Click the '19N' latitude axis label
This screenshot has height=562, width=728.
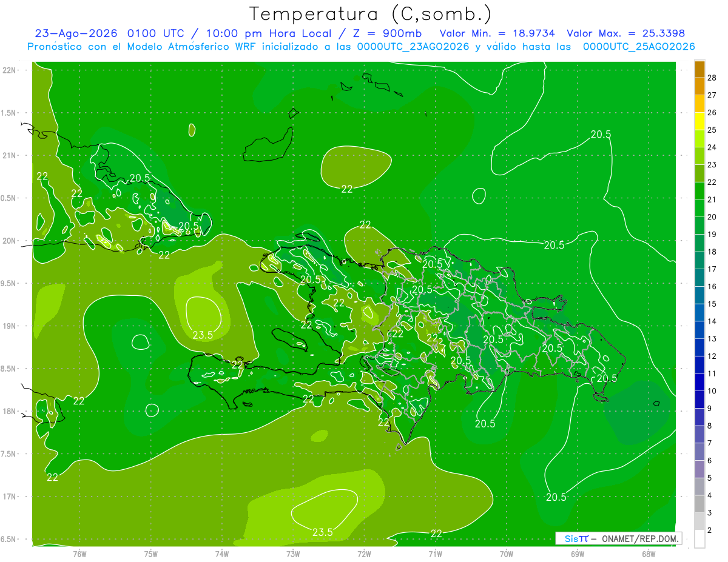[9, 326]
